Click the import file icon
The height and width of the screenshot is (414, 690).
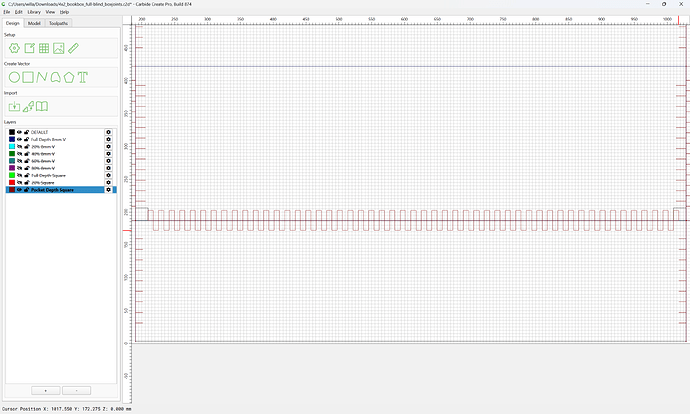click(x=15, y=106)
